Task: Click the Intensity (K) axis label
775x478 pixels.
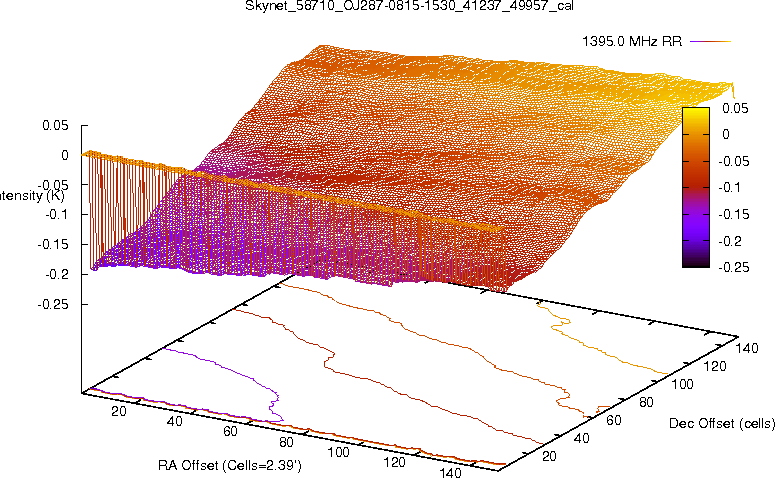Action: (x=32, y=196)
